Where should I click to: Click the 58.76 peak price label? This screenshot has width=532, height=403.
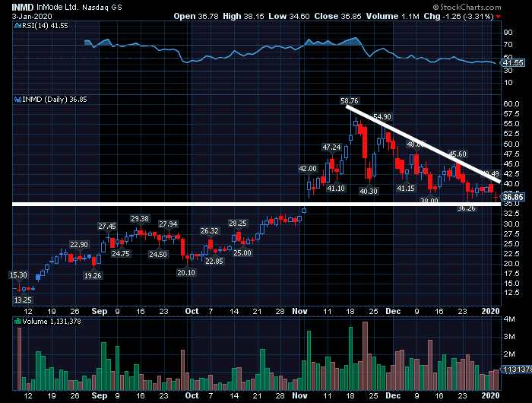click(349, 101)
